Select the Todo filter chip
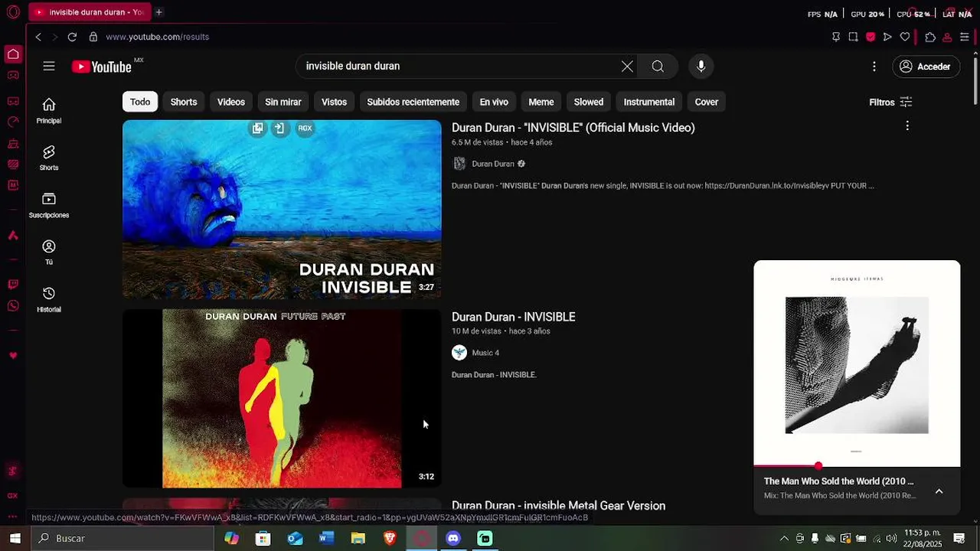Screen dimensions: 980x551 click(x=140, y=102)
